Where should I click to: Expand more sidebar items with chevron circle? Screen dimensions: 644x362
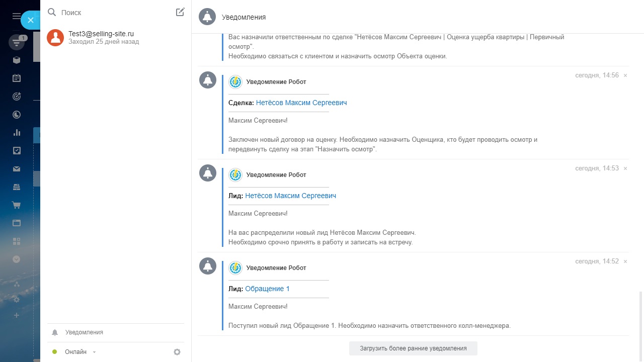coord(17,259)
